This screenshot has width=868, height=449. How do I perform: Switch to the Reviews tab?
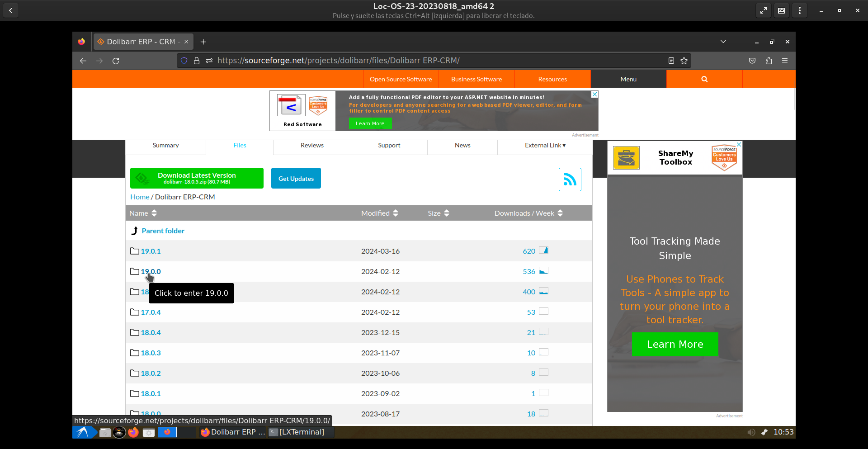pyautogui.click(x=312, y=145)
